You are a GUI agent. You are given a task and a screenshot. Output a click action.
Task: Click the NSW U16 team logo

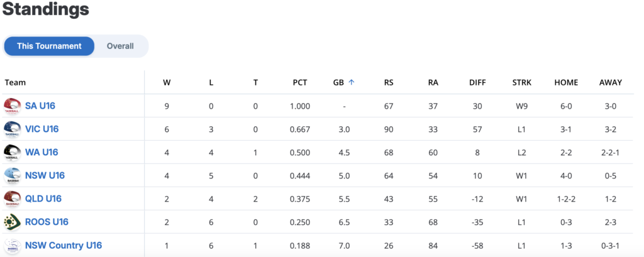(12, 175)
